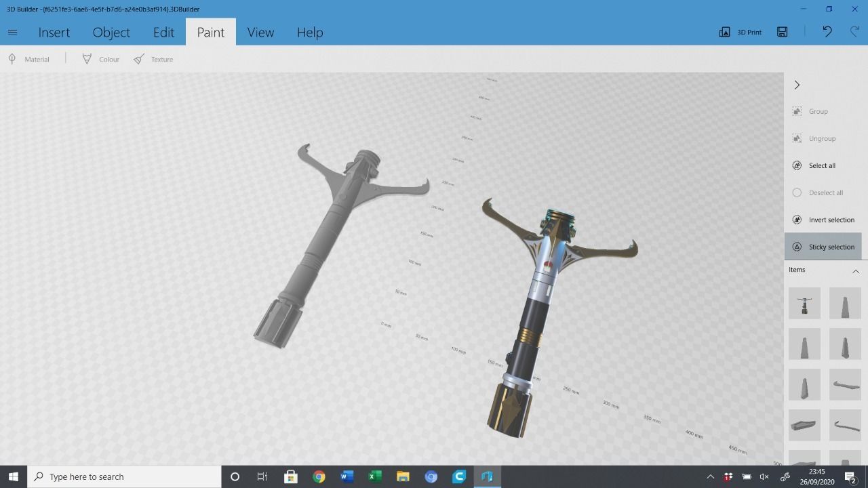Select the fourth row thin curved part thumbnail
The height and width of the screenshot is (488, 868).
[845, 425]
